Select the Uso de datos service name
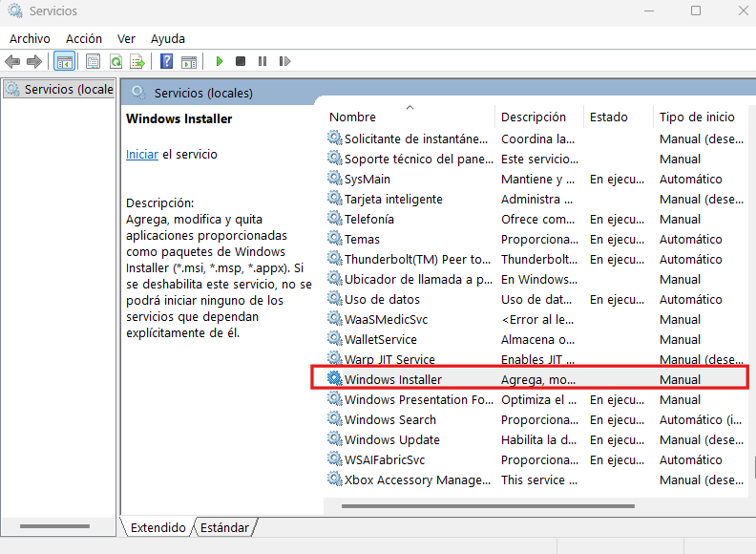 382,300
